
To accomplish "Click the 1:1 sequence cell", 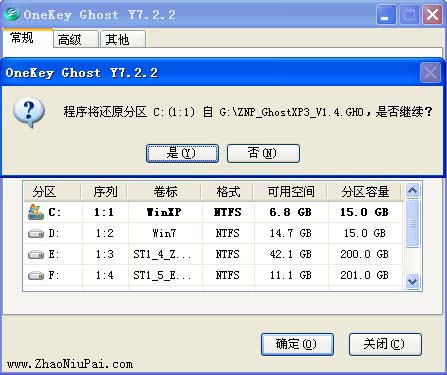I will coord(104,212).
